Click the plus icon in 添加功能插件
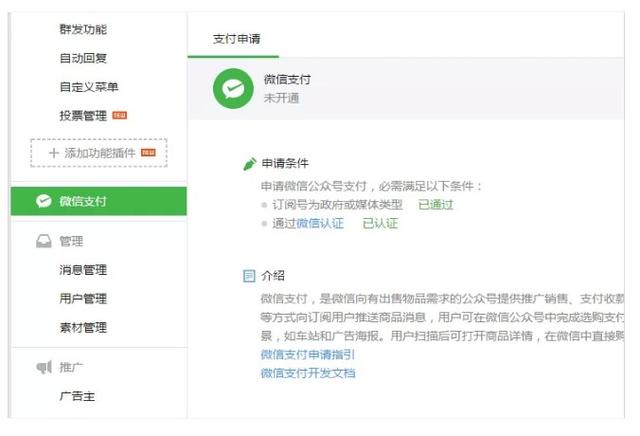This screenshot has height=436, width=640. 53,153
